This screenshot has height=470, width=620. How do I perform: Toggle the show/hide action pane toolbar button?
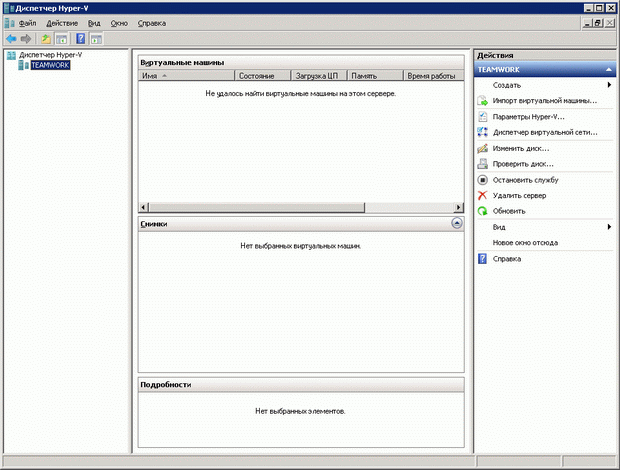pos(96,38)
